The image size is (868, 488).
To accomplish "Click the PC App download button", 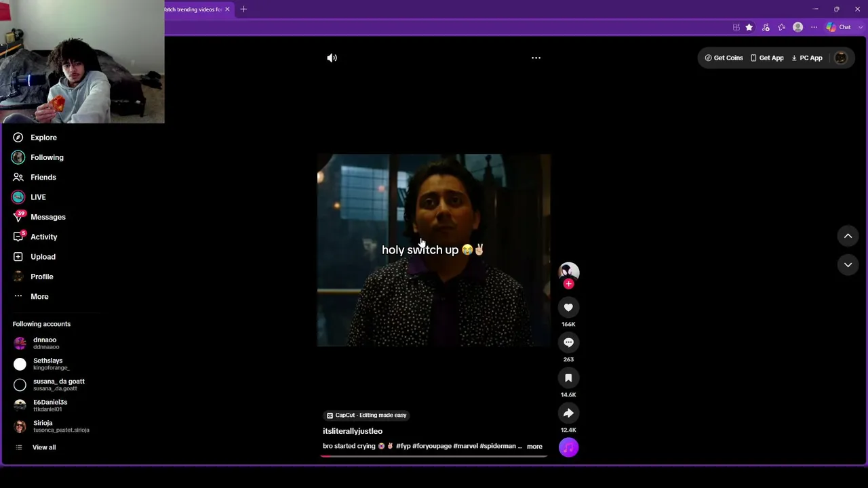I will 807,58.
